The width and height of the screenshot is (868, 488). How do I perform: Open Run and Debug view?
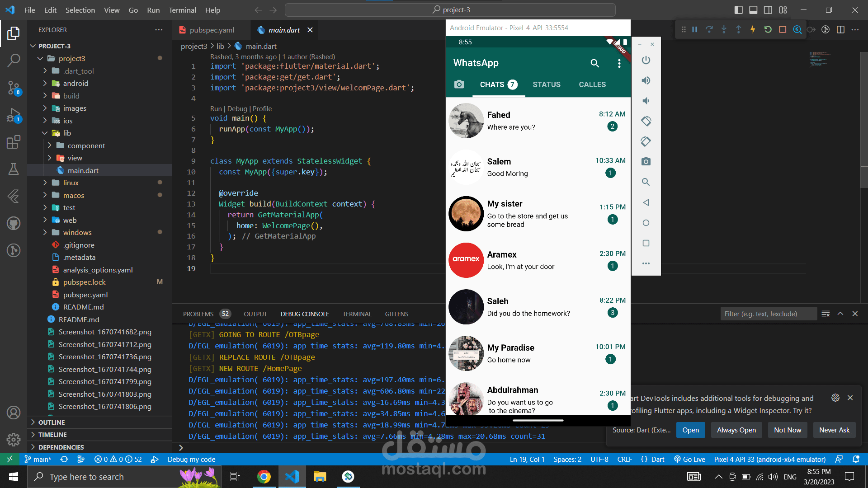pyautogui.click(x=14, y=115)
